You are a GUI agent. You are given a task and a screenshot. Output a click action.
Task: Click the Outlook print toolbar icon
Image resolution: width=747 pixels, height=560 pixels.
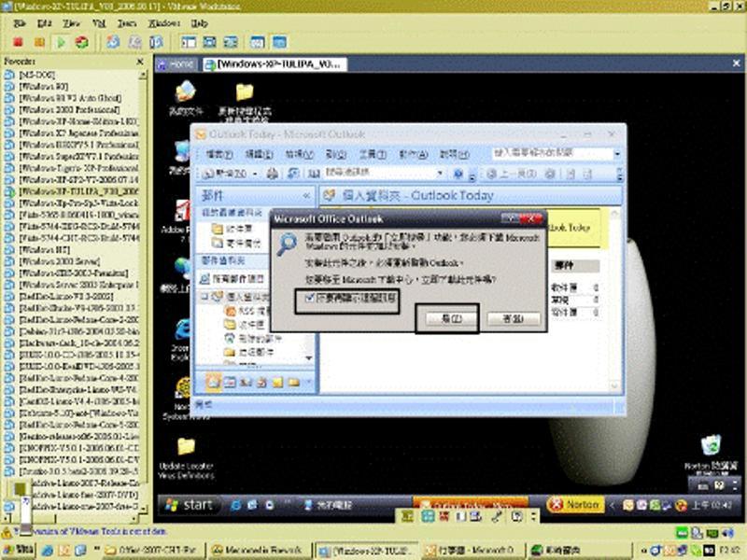pyautogui.click(x=272, y=174)
